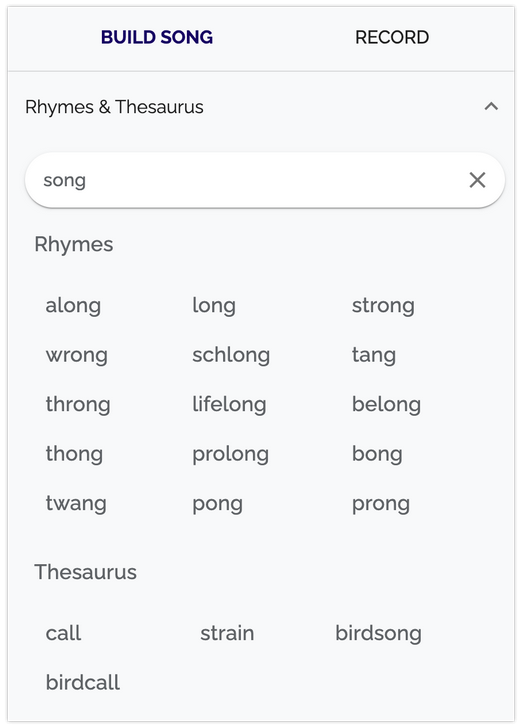Image resolution: width=524 pixels, height=728 pixels.
Task: Switch to the RECORD tab
Action: (392, 38)
